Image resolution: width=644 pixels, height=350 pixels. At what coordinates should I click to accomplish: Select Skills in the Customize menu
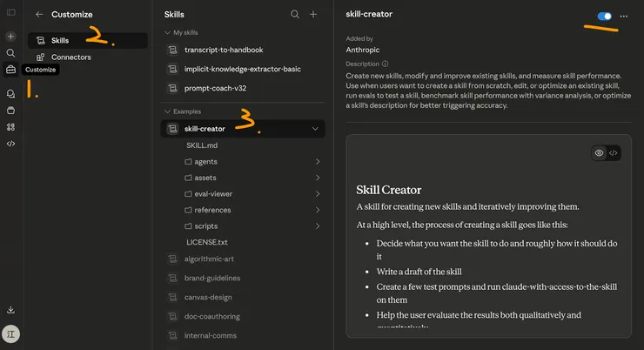tap(59, 41)
